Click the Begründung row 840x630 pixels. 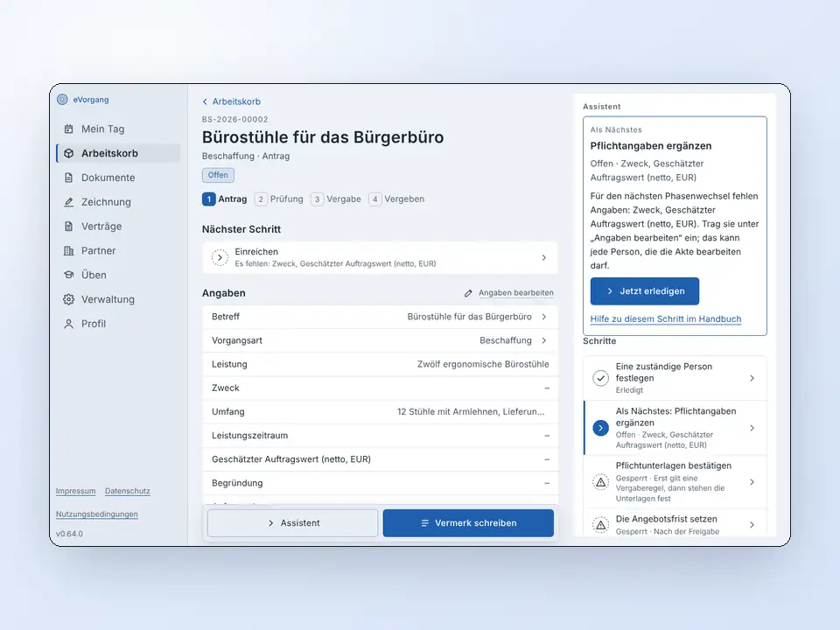(381, 483)
